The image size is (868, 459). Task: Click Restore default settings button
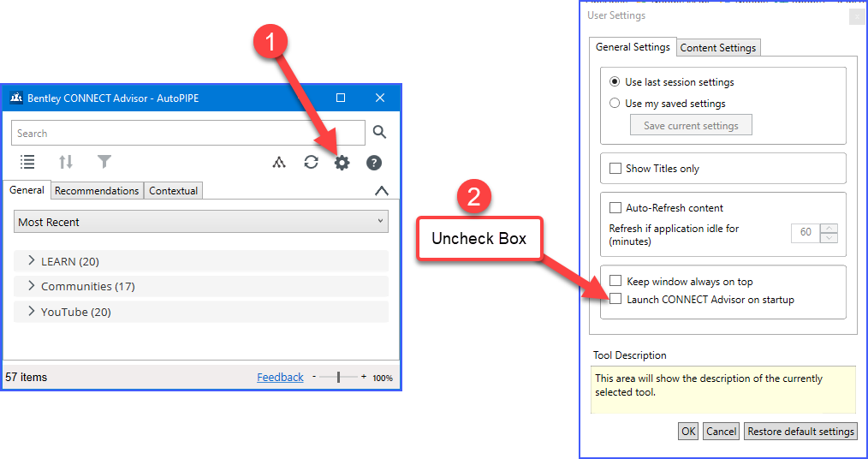pos(801,432)
